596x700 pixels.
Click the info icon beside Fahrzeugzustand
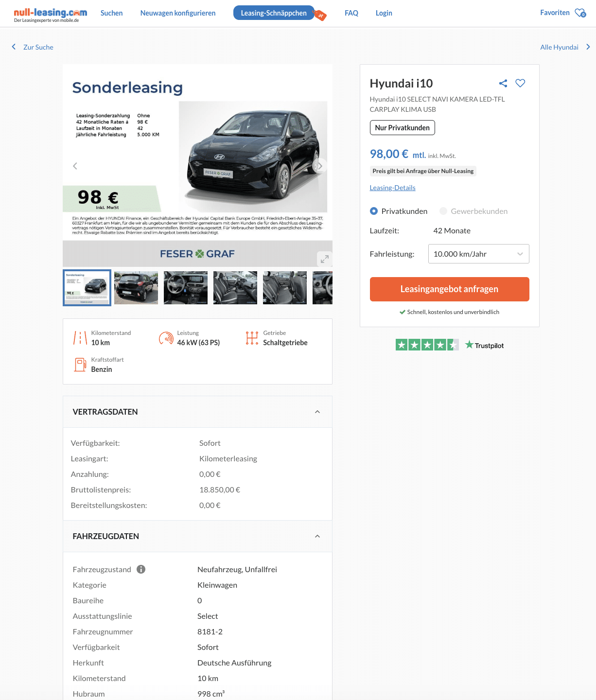pos(141,569)
